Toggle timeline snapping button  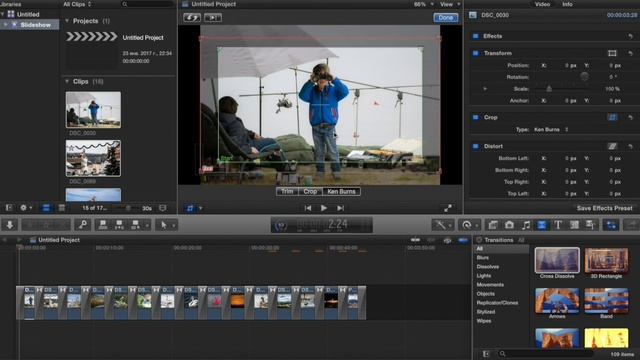pos(463,240)
